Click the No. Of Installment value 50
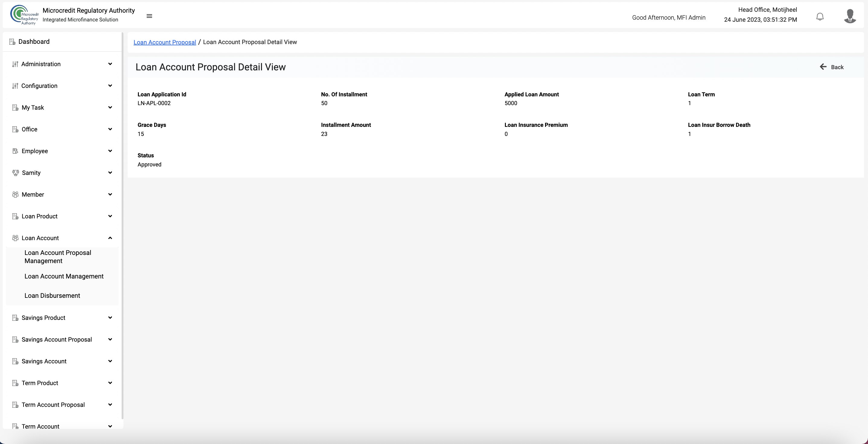Viewport: 868px width, 444px height. (324, 103)
